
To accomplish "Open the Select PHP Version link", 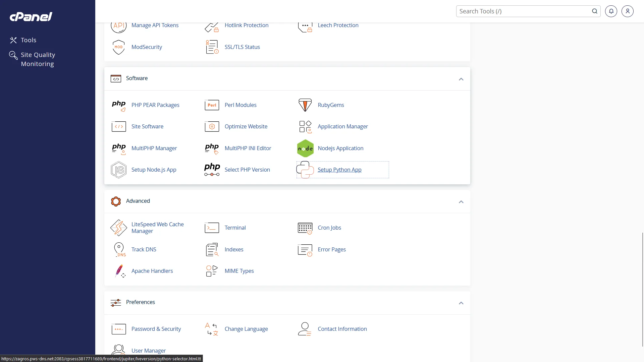I will click(247, 170).
